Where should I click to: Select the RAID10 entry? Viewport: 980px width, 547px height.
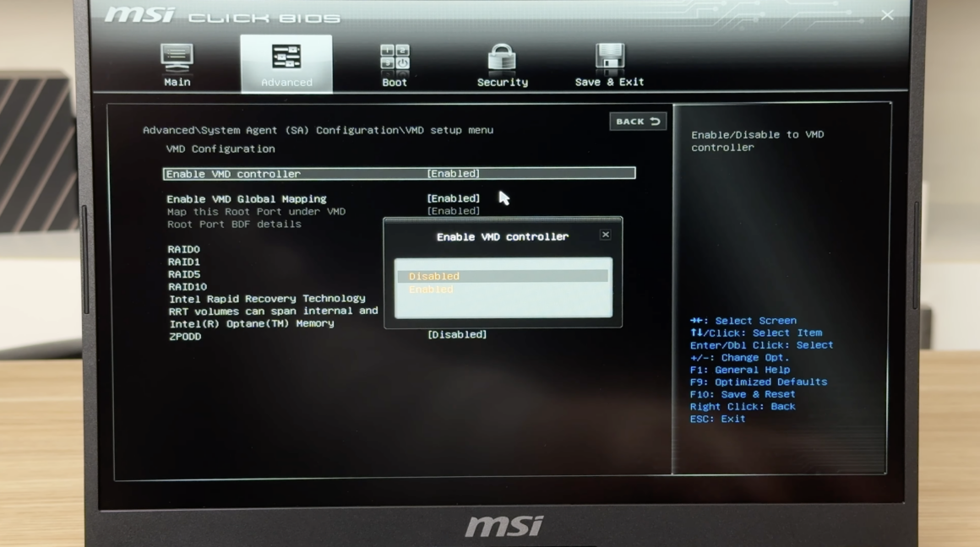[188, 287]
